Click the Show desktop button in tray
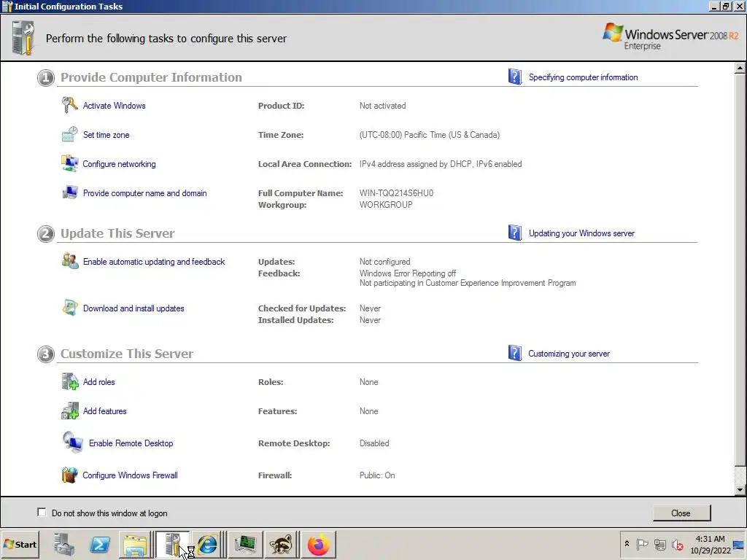The width and height of the screenshot is (747, 560). coord(740,544)
